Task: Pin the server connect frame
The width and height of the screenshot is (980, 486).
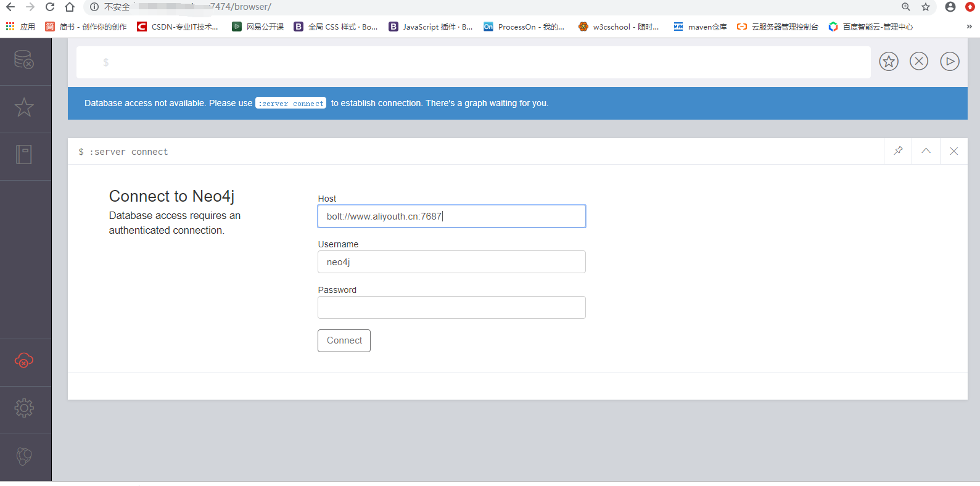Action: [898, 151]
